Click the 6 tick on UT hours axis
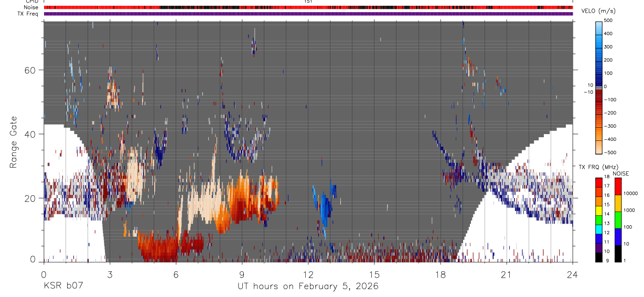This screenshot has width=644, height=297. (x=176, y=274)
